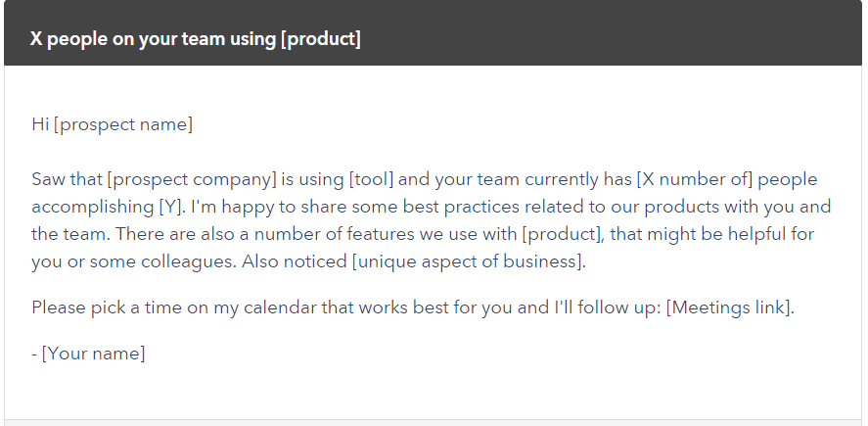The image size is (868, 426).
Task: Select the [prospect company] placeholder
Action: pos(192,179)
